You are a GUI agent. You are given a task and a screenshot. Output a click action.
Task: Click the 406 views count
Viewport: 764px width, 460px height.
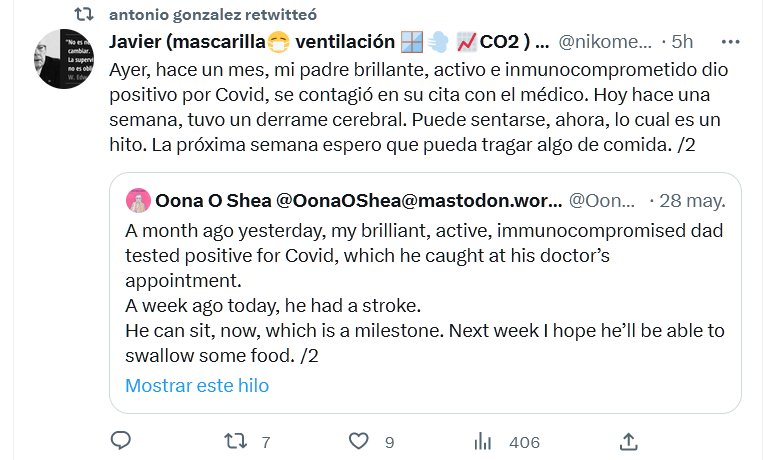point(524,442)
